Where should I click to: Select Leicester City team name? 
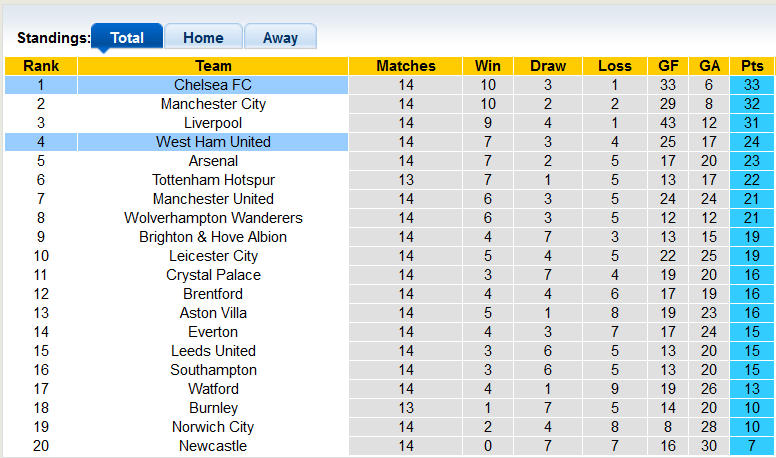click(x=213, y=256)
